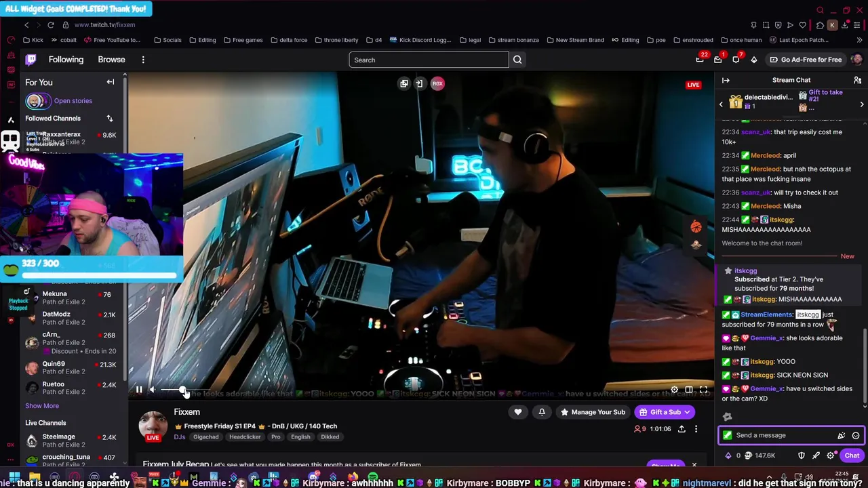
Task: Open the chat community users list
Action: click(x=857, y=80)
